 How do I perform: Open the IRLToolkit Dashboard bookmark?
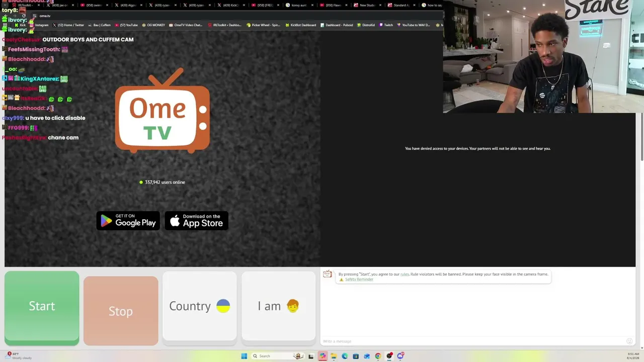point(224,25)
